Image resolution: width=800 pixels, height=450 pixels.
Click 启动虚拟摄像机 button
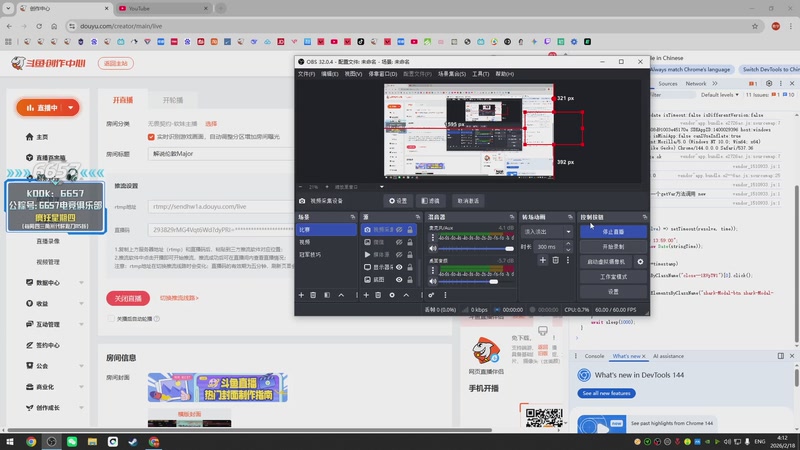[606, 262]
